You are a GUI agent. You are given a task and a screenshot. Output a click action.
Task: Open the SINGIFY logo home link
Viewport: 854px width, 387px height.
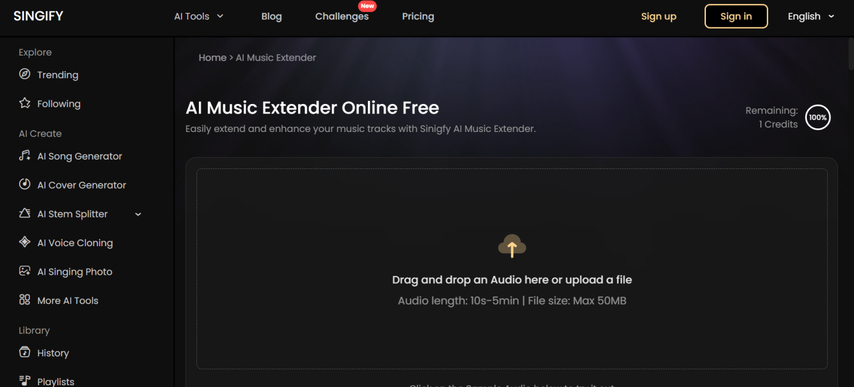point(38,16)
